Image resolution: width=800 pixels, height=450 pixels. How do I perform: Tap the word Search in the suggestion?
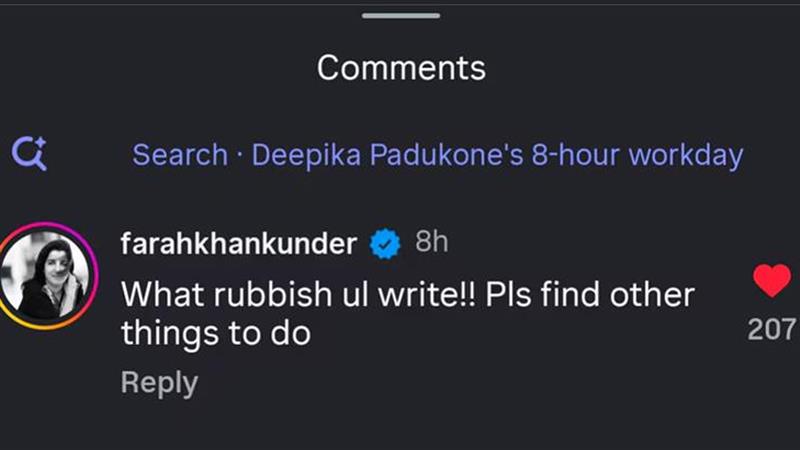[180, 155]
